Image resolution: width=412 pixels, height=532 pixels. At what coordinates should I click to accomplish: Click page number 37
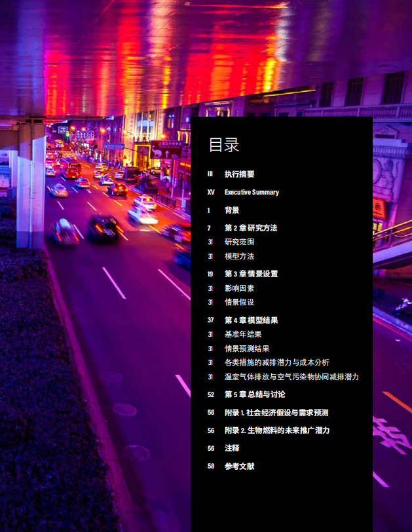coord(210,320)
